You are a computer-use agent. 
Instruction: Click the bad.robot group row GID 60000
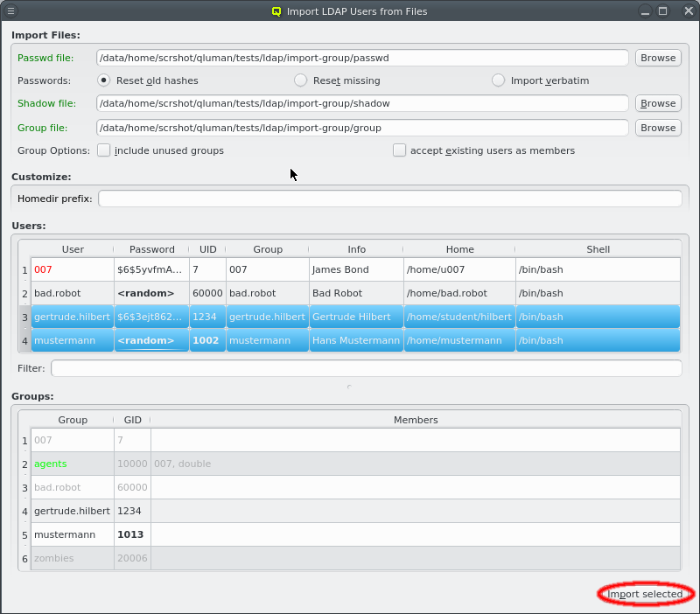(132, 487)
